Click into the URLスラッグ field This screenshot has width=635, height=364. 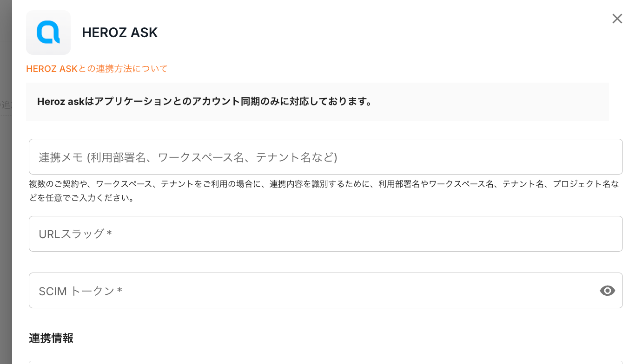(x=325, y=234)
